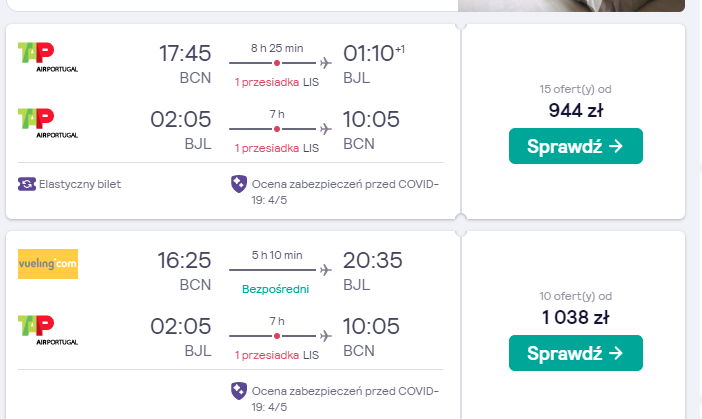This screenshot has width=702, height=419.
Task: Click the TAP Air Portugal logo on the 17:45 flight
Action: coord(48,57)
